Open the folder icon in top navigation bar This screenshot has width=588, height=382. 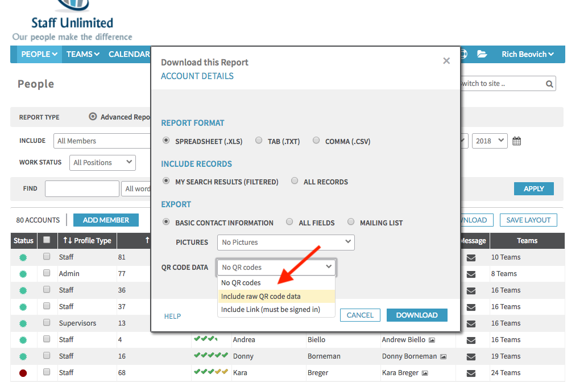pyautogui.click(x=482, y=54)
